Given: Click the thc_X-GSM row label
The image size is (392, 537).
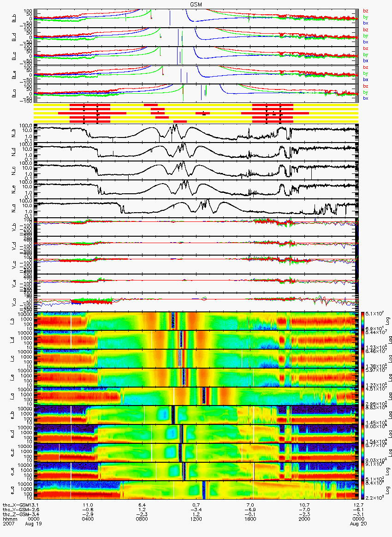Looking at the screenshot, I should [16, 505].
